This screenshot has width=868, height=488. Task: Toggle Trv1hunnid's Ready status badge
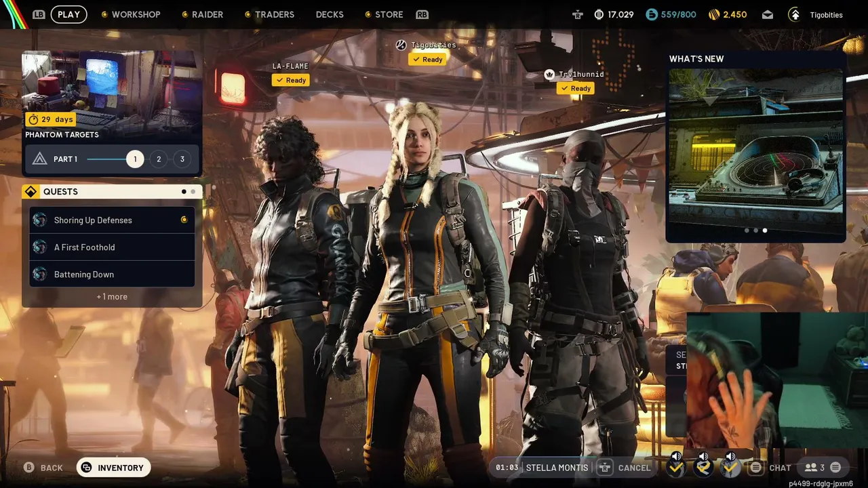pos(576,88)
